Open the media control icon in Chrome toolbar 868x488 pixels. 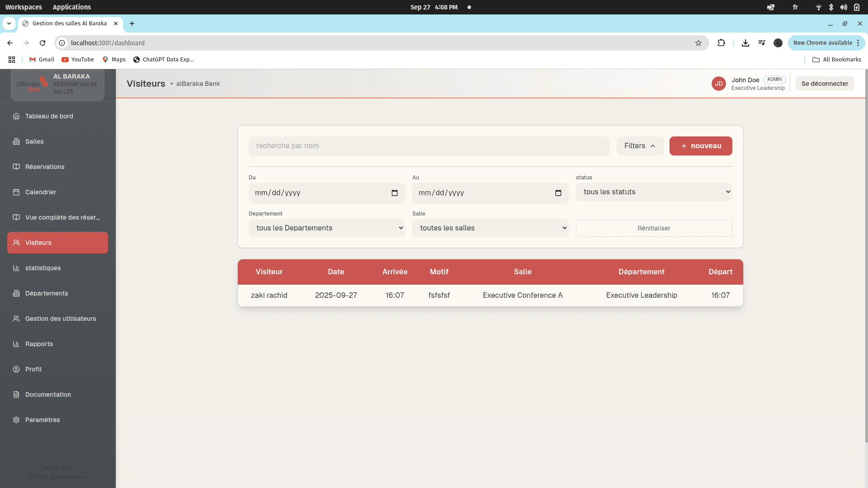click(762, 43)
